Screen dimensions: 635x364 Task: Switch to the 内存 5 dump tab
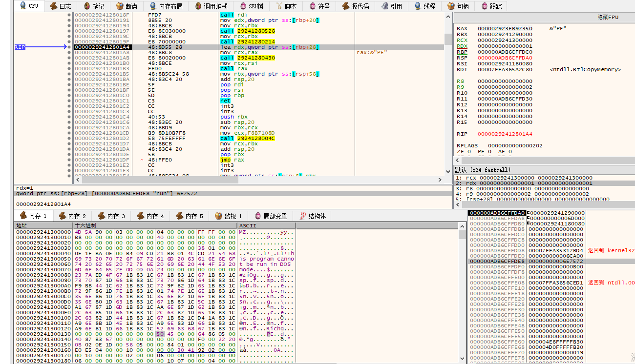189,216
